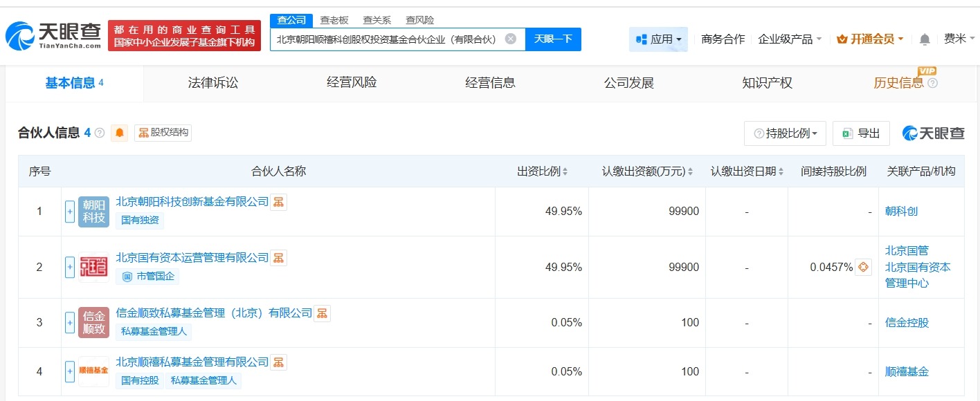Viewport: 980px width, 401px height.
Task: Click the 天眼一下 search button
Action: [x=553, y=39]
